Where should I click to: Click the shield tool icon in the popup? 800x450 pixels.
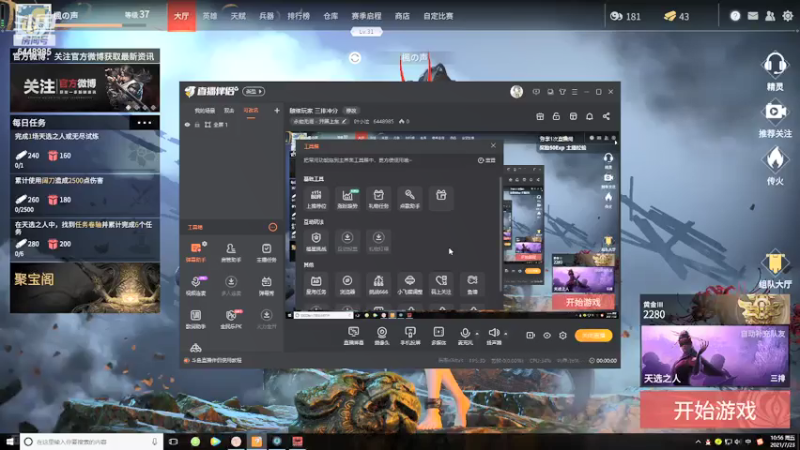[316, 241]
